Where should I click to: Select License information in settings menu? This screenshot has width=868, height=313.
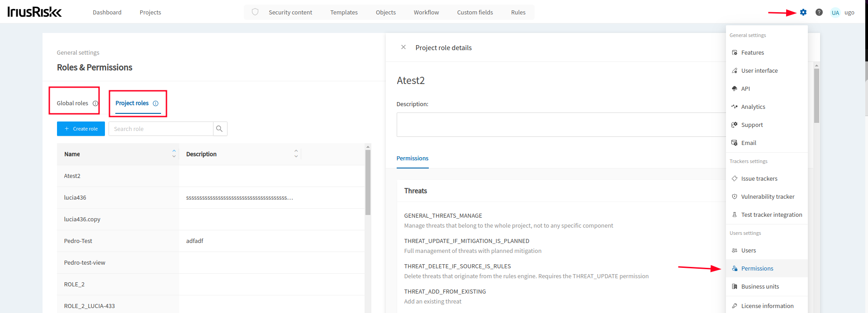tap(767, 306)
